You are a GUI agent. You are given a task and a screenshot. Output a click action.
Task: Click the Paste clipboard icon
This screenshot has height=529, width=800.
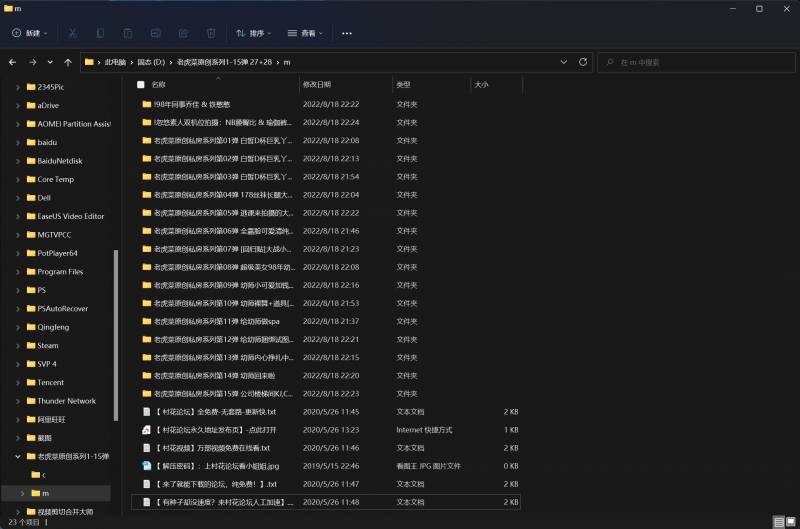(x=127, y=33)
